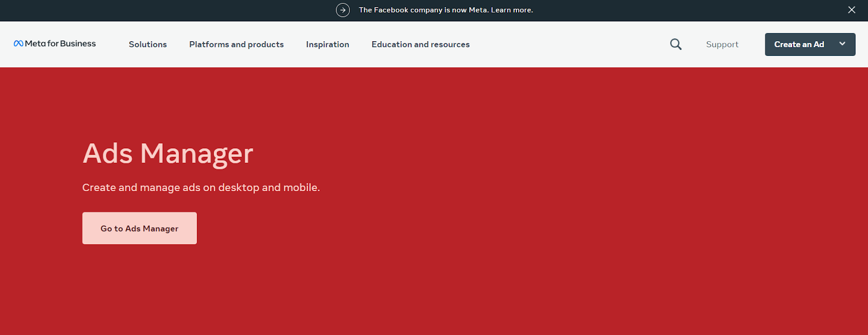Open Education and resources menu
Screen dimensions: 868x335
(420, 45)
